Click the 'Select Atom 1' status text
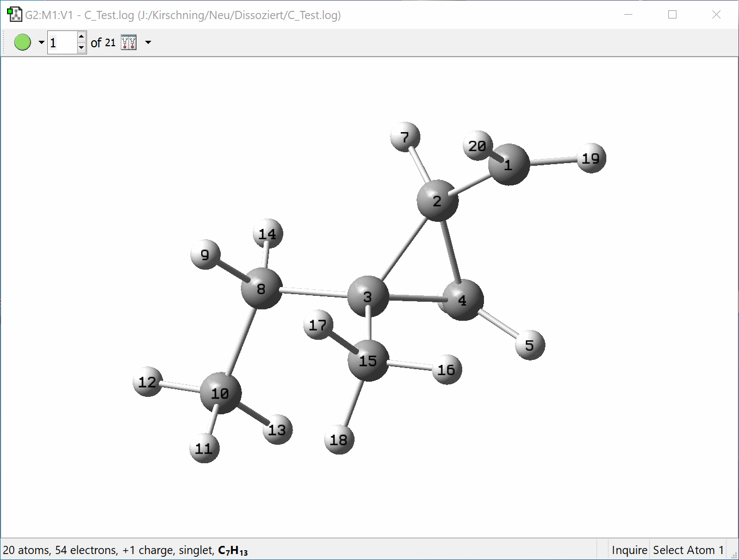This screenshot has width=739, height=560. click(x=688, y=550)
